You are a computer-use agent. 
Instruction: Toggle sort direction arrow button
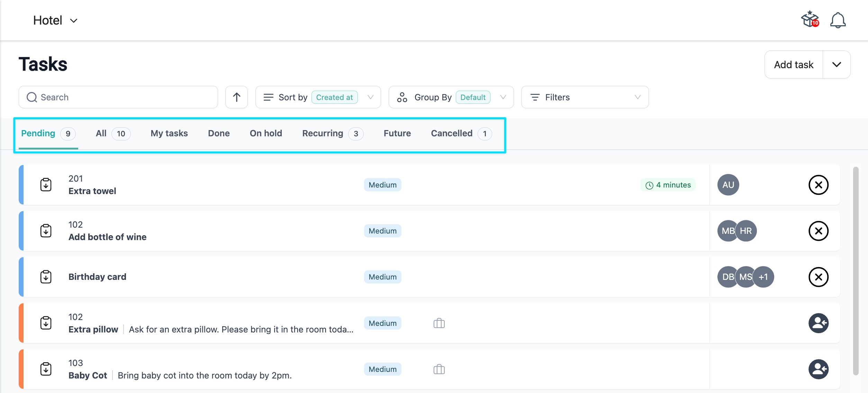click(236, 97)
